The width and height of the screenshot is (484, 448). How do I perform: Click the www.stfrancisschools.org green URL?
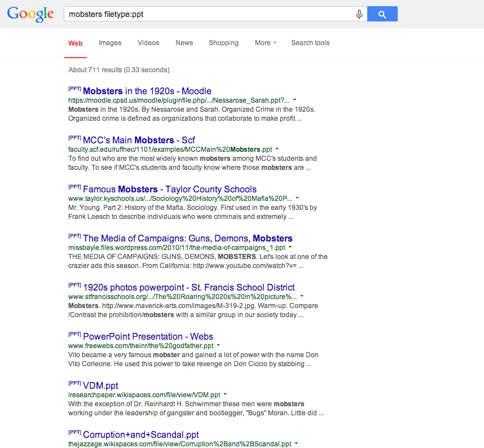point(182,297)
